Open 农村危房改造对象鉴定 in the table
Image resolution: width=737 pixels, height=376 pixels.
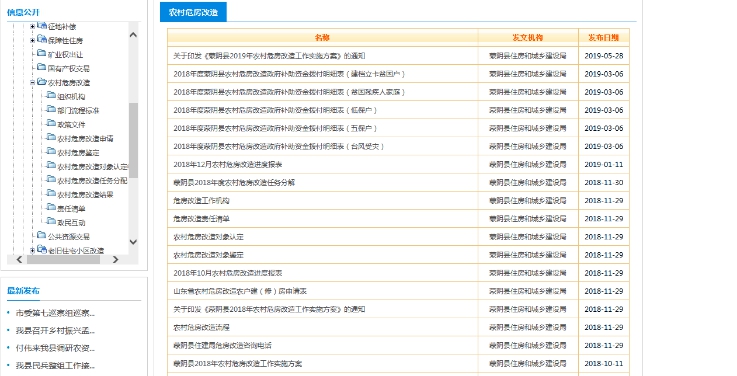[208, 255]
